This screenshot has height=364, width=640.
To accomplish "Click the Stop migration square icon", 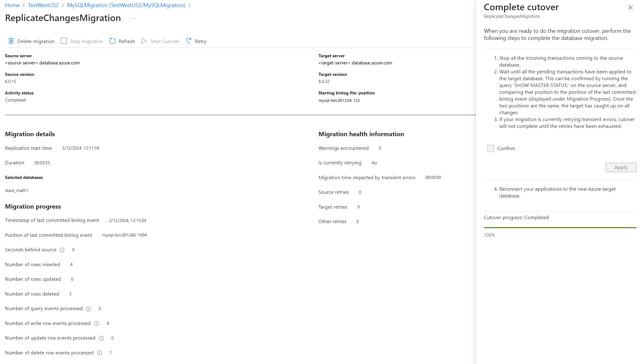I will [64, 41].
